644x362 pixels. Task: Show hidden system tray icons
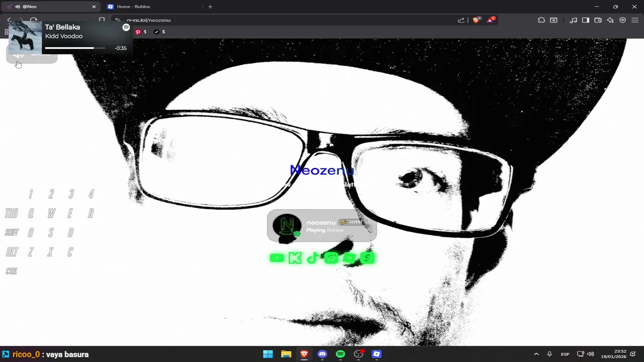point(536,354)
